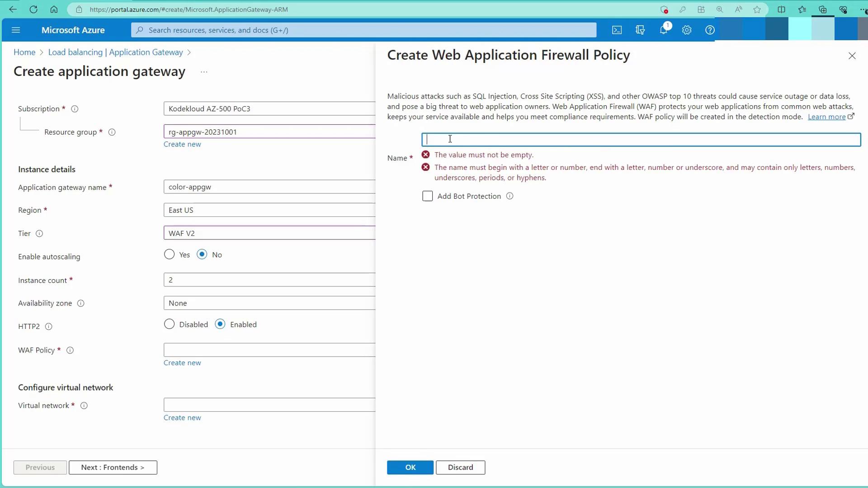Click OK to create the WAF policy

coord(410,467)
